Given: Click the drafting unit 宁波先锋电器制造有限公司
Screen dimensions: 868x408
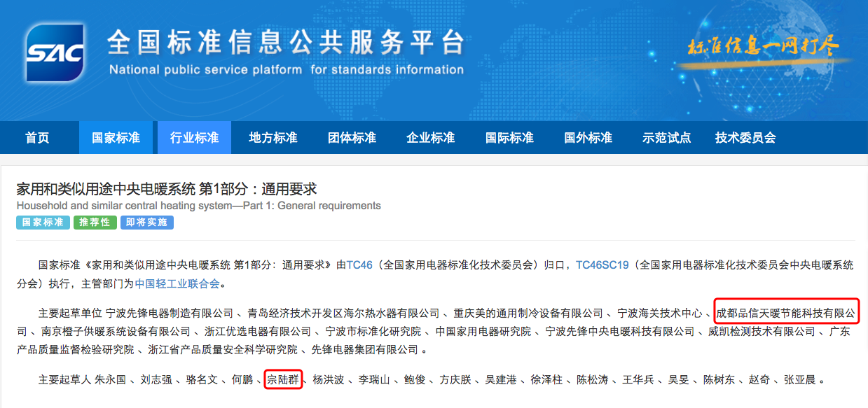Looking at the screenshot, I should click(x=170, y=312).
